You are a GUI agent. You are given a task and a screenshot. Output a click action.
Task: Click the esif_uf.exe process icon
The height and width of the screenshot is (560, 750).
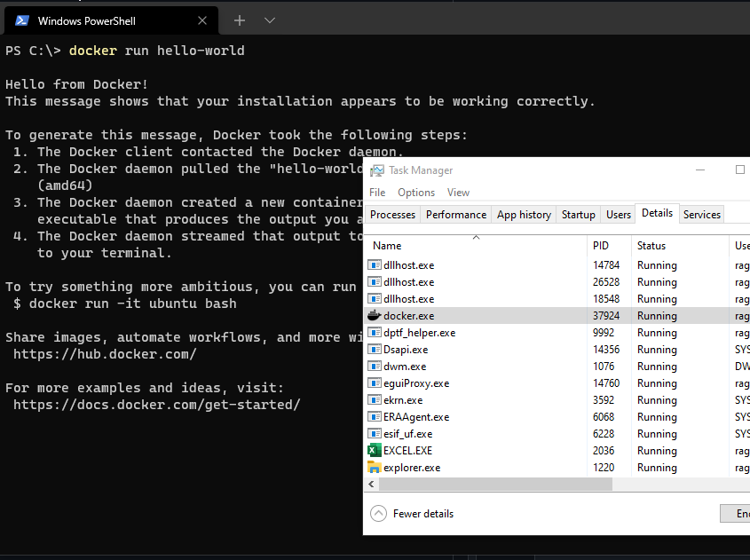coord(374,434)
